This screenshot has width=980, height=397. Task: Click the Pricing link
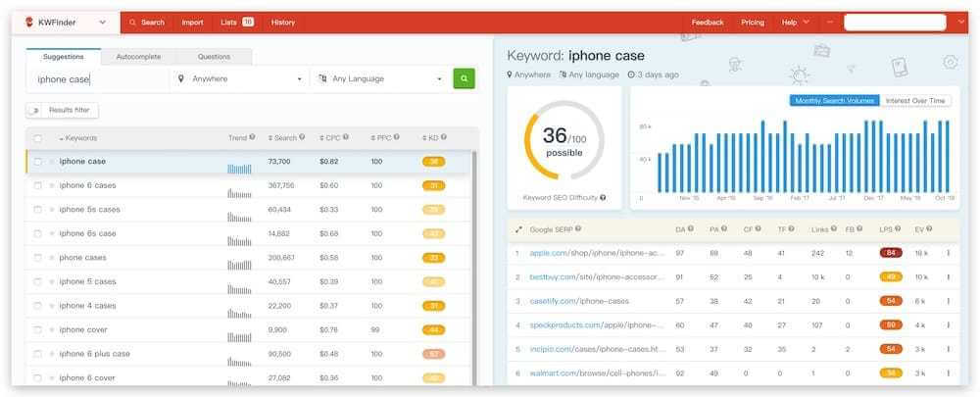click(753, 23)
